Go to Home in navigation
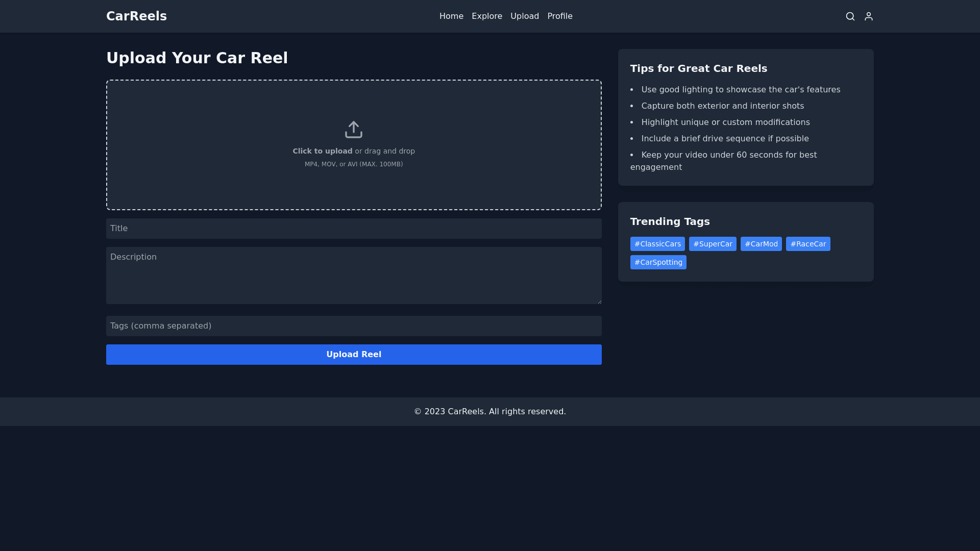This screenshot has width=980, height=551. coord(451,16)
